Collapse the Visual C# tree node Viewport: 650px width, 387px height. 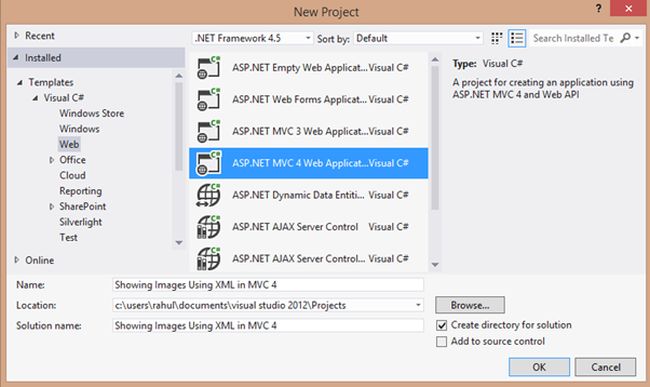pyautogui.click(x=35, y=98)
